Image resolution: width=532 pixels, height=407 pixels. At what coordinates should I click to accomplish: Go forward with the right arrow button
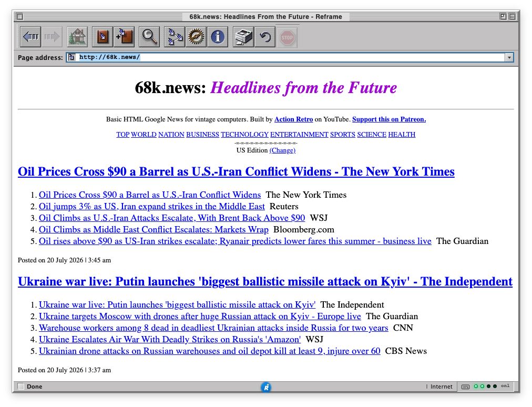[x=52, y=37]
